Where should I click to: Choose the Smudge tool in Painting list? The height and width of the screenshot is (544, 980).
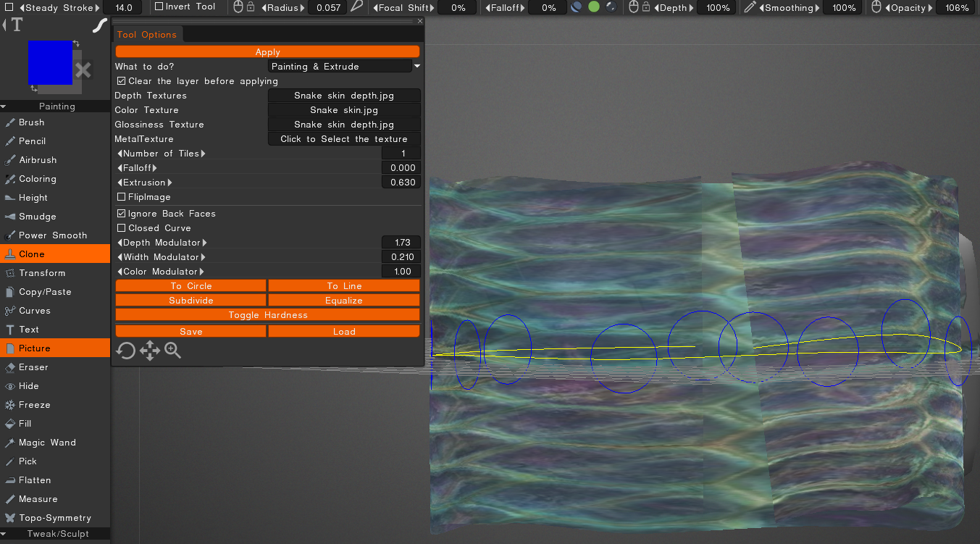pos(37,217)
